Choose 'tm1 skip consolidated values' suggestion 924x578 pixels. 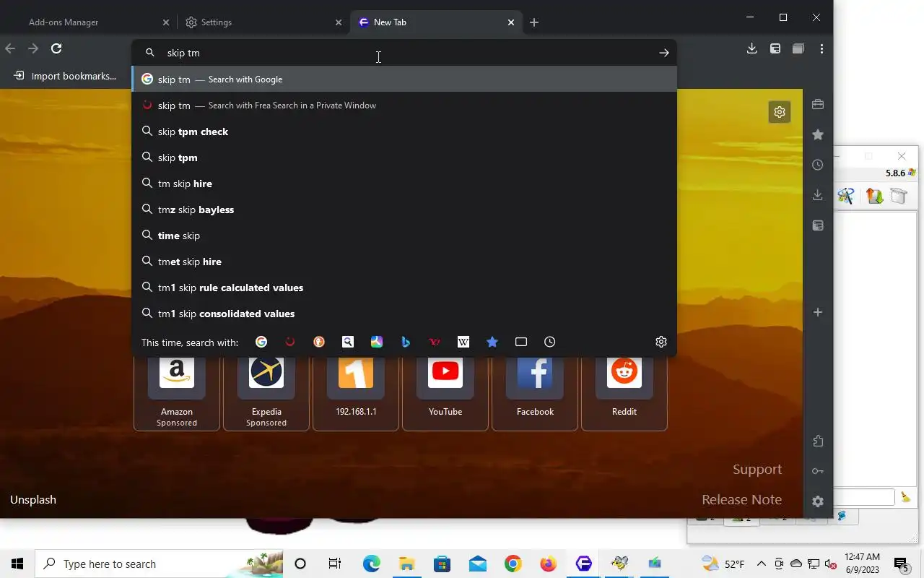404,314
